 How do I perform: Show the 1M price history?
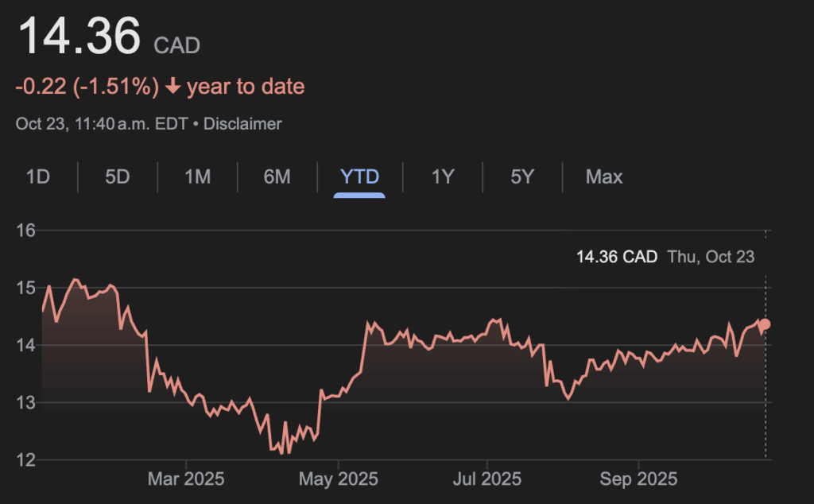(x=197, y=176)
